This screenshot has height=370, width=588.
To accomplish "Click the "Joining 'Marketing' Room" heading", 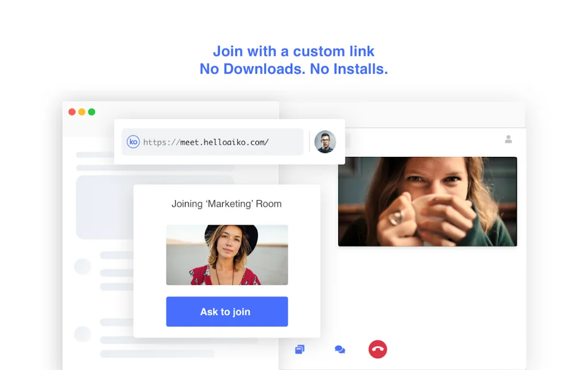I will tap(227, 204).
